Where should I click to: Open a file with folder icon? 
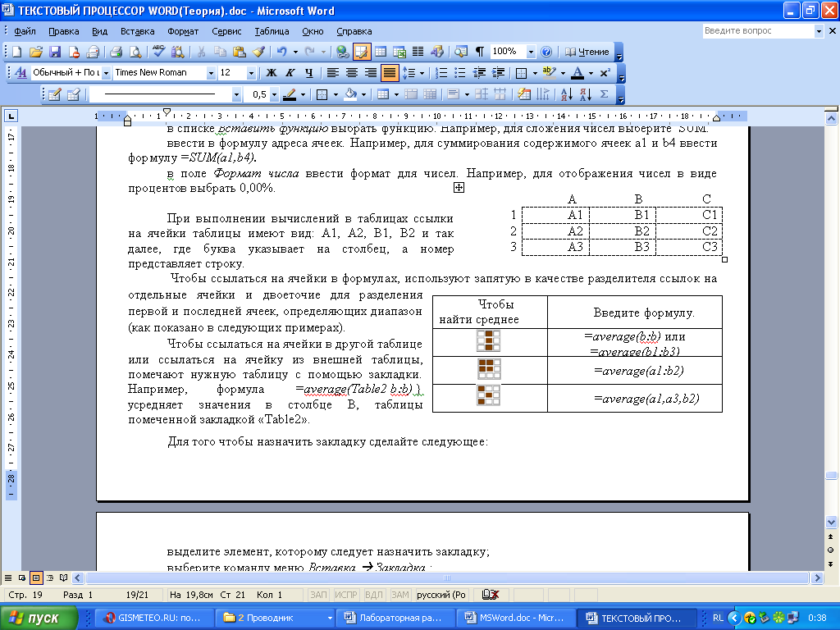pos(35,52)
